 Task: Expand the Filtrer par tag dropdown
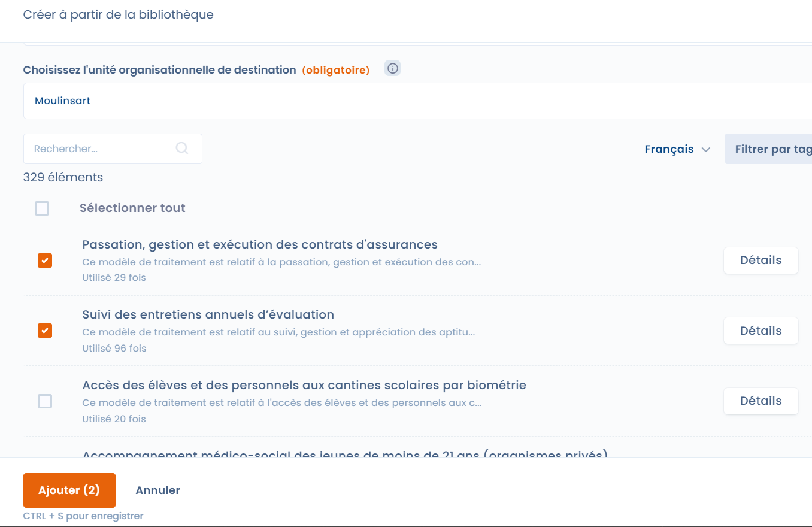click(769, 149)
